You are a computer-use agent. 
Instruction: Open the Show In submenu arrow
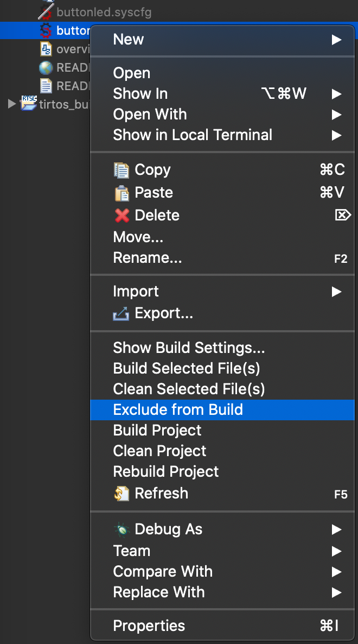(337, 94)
